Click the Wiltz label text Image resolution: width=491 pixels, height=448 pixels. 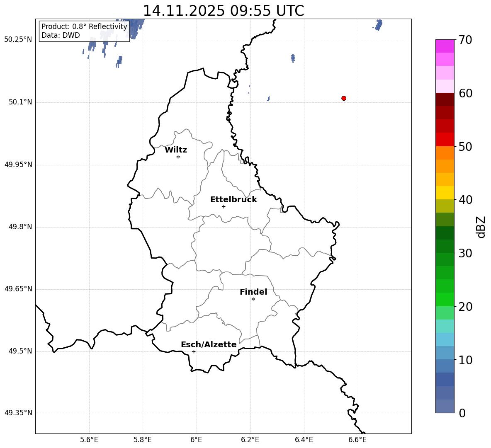pyautogui.click(x=176, y=150)
